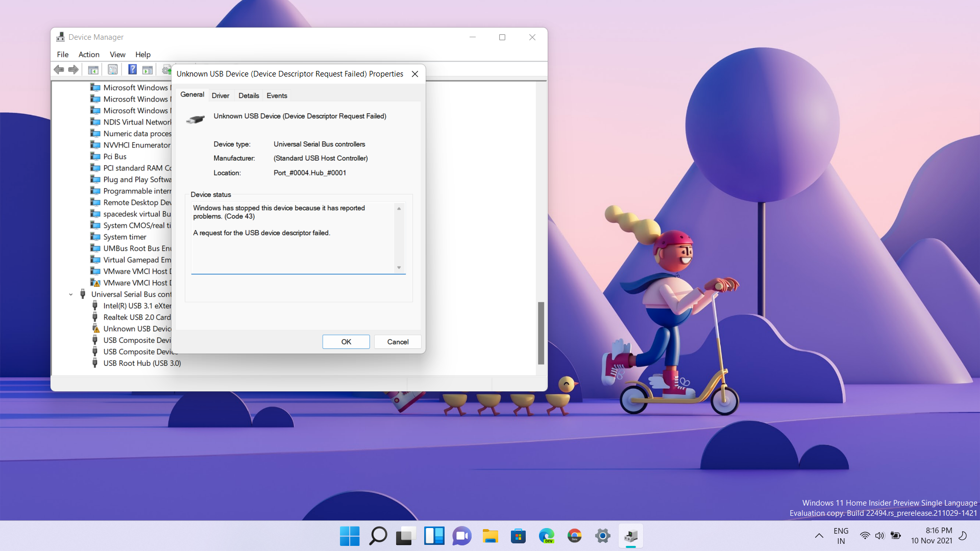Open Task View from taskbar
The height and width of the screenshot is (551, 980).
pyautogui.click(x=406, y=536)
